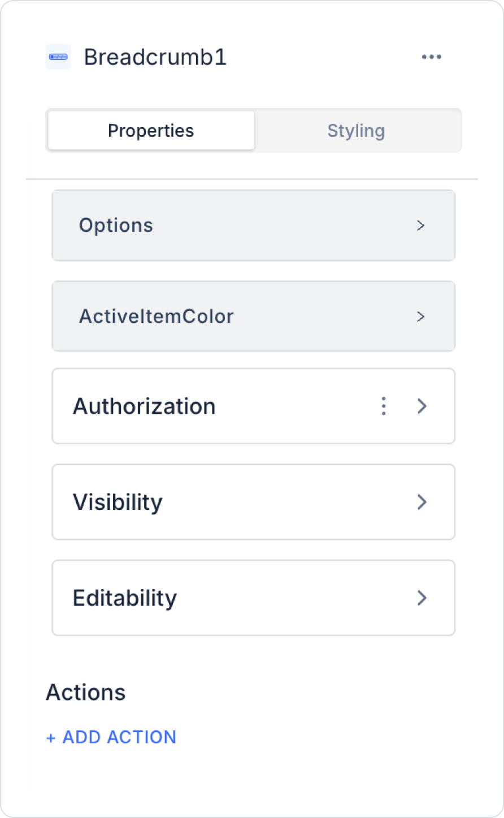Switch to the Styling tab
The width and height of the screenshot is (504, 818).
point(356,131)
